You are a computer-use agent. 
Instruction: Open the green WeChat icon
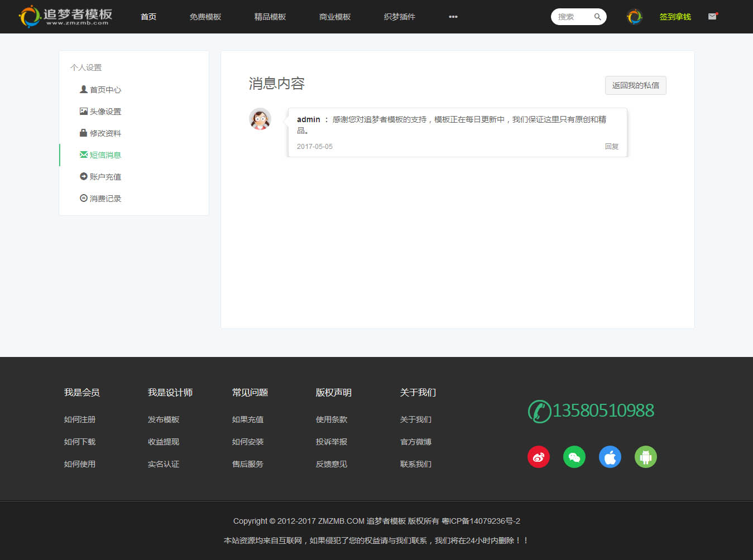pos(574,457)
